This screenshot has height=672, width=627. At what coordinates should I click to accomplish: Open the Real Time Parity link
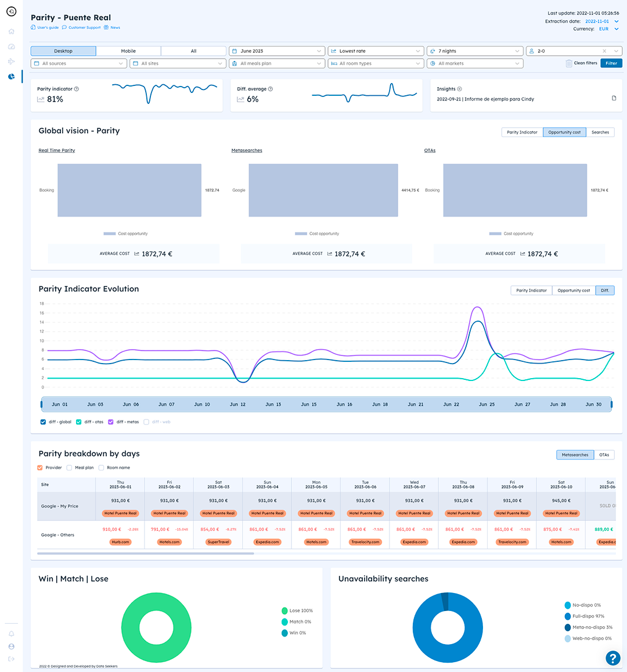point(56,150)
